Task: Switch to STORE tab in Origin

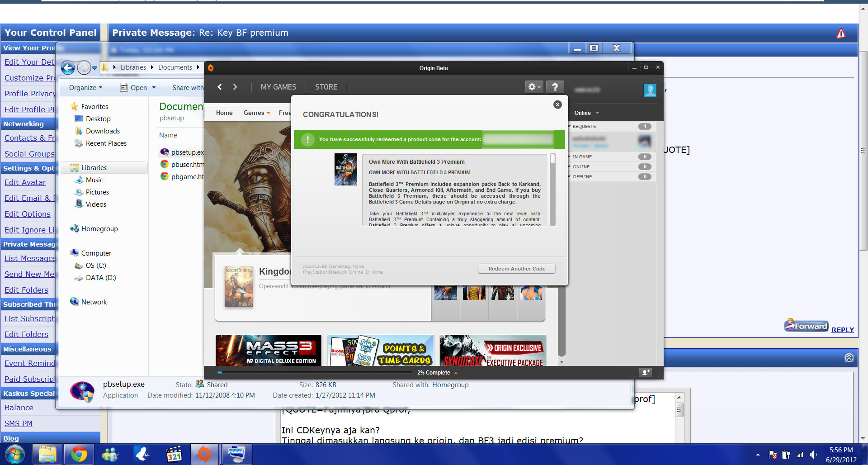Action: pyautogui.click(x=326, y=87)
